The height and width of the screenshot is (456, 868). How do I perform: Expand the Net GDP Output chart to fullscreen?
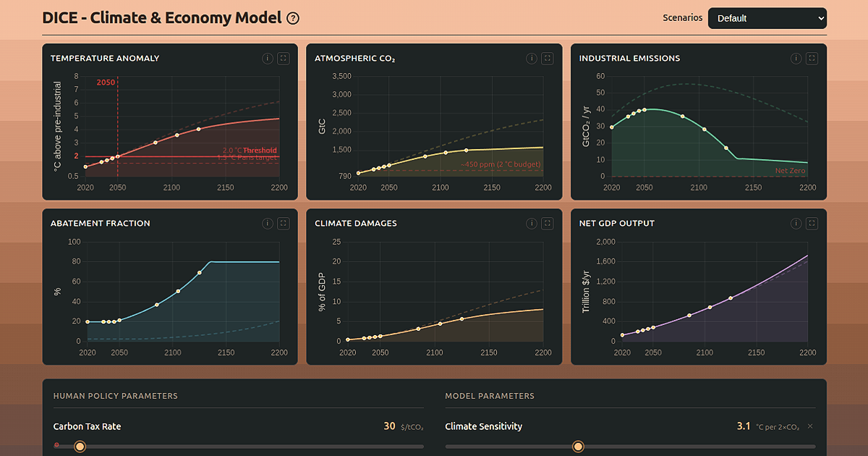click(x=812, y=224)
